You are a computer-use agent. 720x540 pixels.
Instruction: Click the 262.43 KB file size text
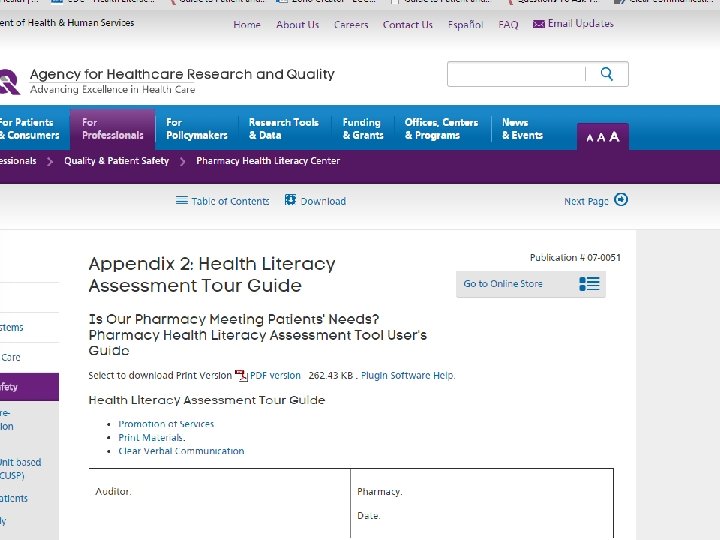click(x=331, y=375)
